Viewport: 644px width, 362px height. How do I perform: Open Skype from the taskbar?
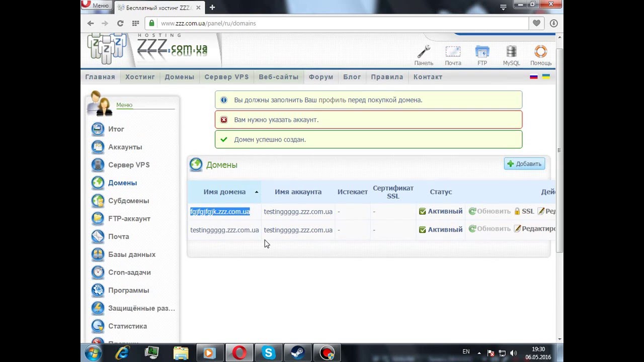tap(268, 353)
